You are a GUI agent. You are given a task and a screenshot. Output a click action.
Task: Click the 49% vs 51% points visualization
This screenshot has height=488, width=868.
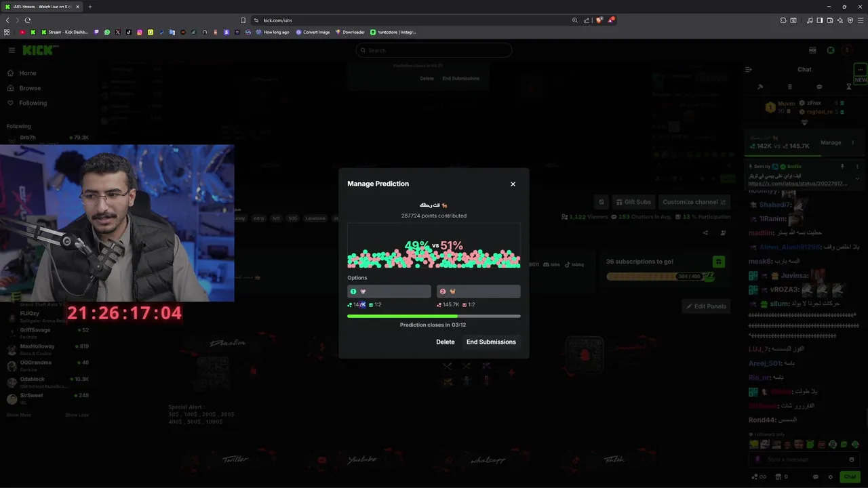pos(434,246)
